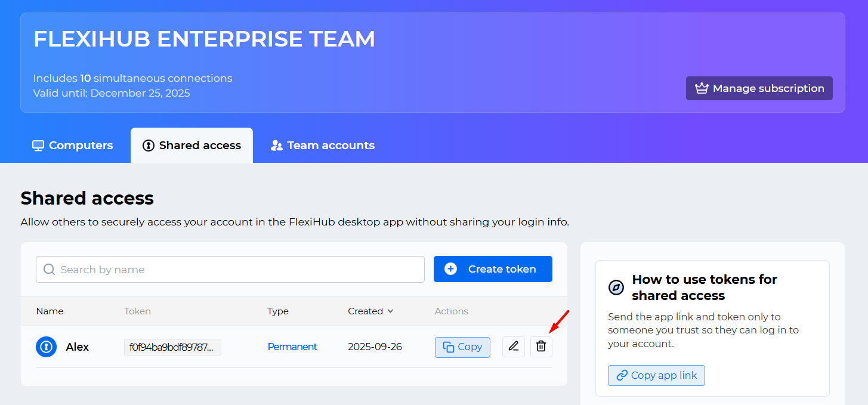Viewport: 868px width, 405px height.
Task: Click the Type column header
Action: [278, 311]
